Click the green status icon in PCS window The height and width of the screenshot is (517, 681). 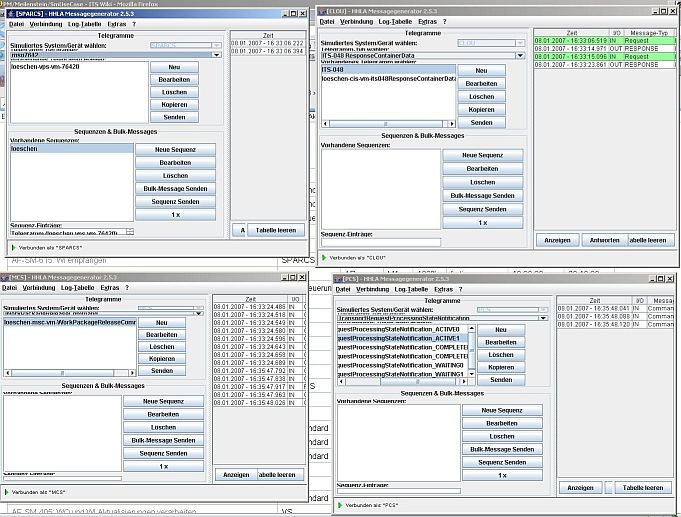pos(340,506)
